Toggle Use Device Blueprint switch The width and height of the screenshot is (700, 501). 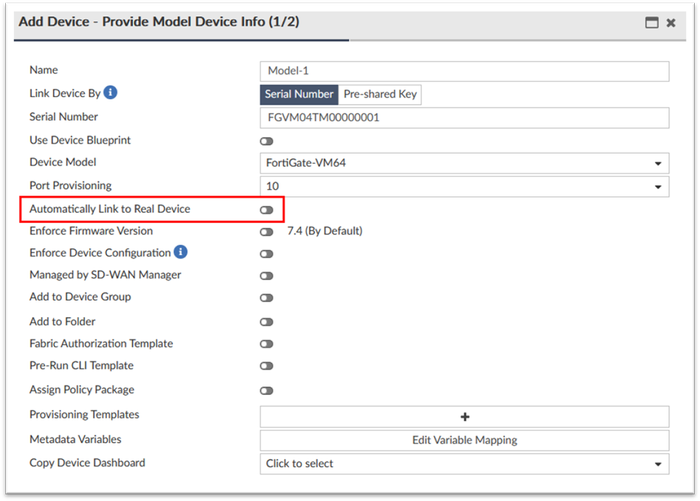266,141
